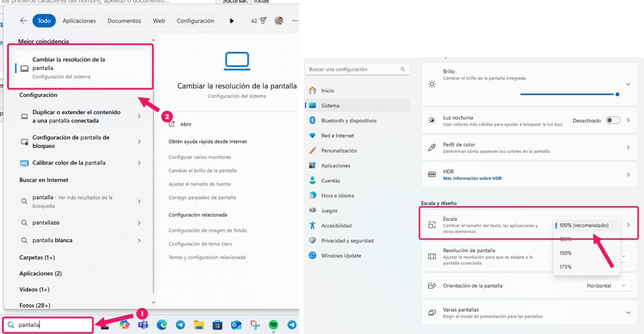Open Cuentas settings category

[357, 181]
